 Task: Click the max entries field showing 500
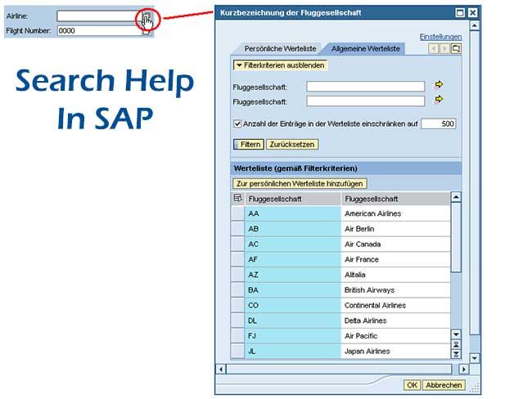click(x=439, y=123)
